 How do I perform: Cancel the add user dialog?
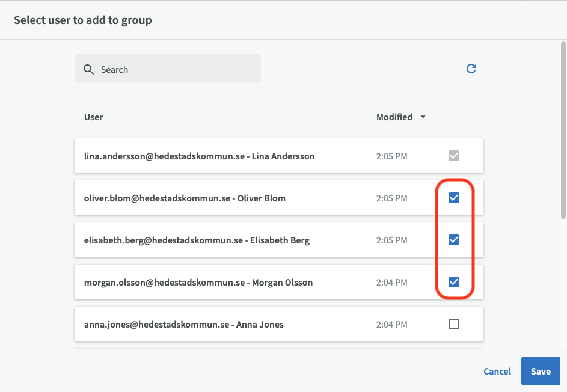[x=497, y=371]
